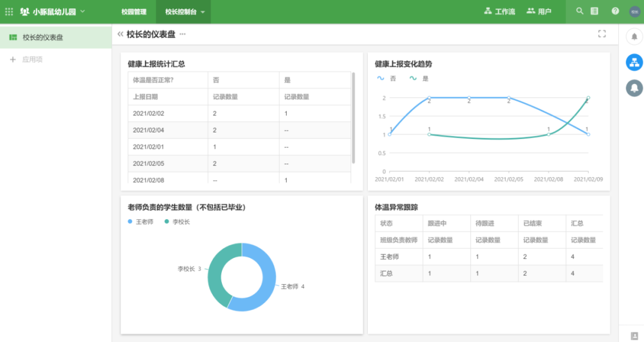Click the 状态 header cell
Screen dimensions: 644x342
(x=399, y=223)
